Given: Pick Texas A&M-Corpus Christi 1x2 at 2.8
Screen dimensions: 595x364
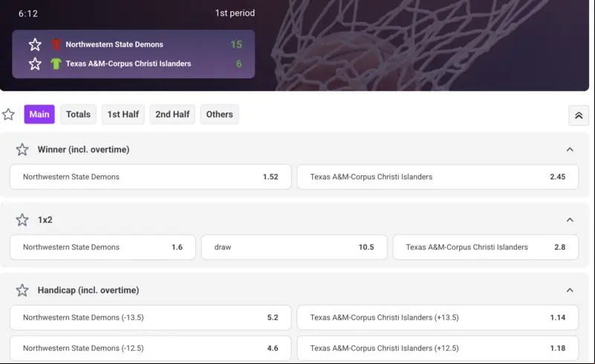Looking at the screenshot, I should [x=486, y=247].
